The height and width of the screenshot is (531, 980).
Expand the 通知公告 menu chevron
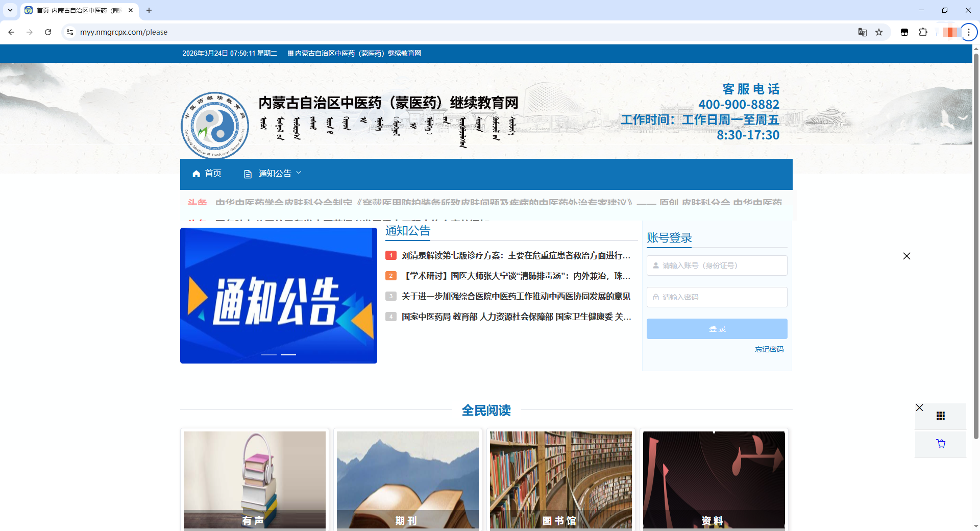pyautogui.click(x=299, y=173)
